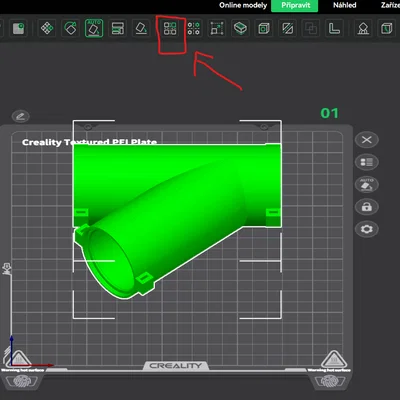The image size is (400, 400).
Task: Click the Split to Objects icon
Action: pyautogui.click(x=170, y=28)
